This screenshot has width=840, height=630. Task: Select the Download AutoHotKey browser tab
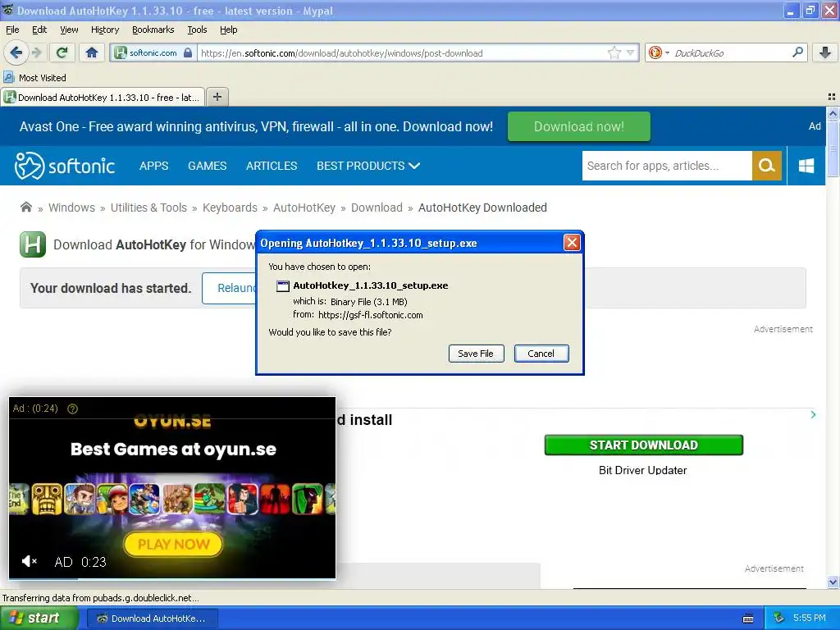103,97
